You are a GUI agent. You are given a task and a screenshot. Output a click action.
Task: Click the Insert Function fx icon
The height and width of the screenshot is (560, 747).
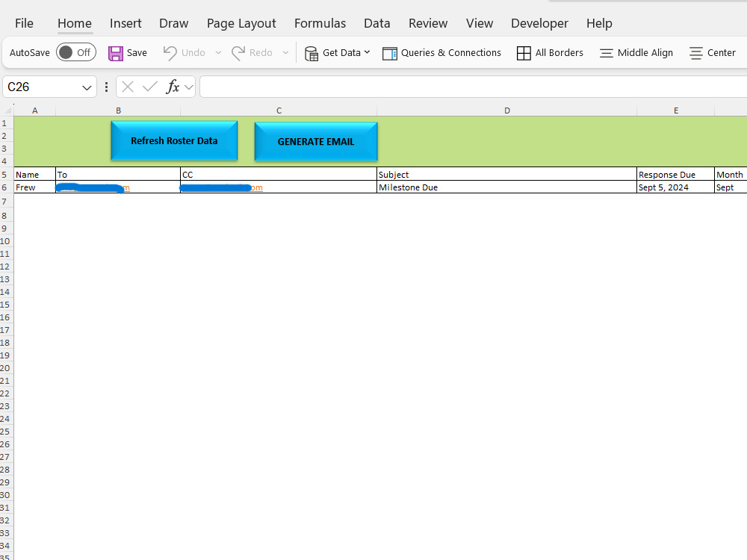[173, 87]
